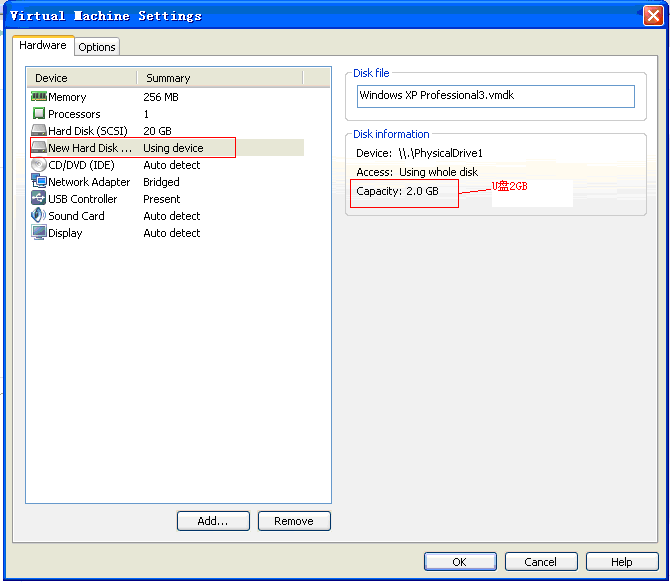Viewport: 670px width, 582px height.
Task: Click the Display monitor icon
Action: [x=38, y=232]
